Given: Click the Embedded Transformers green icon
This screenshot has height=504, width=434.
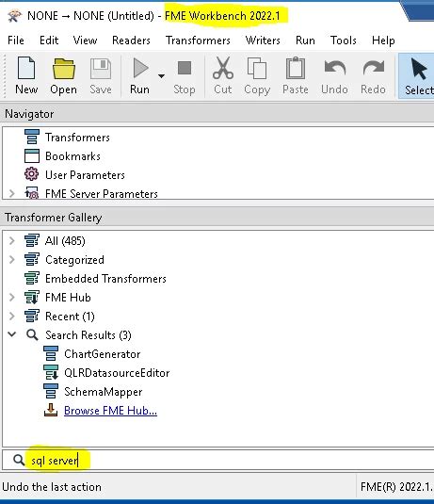Looking at the screenshot, I should (x=32, y=278).
